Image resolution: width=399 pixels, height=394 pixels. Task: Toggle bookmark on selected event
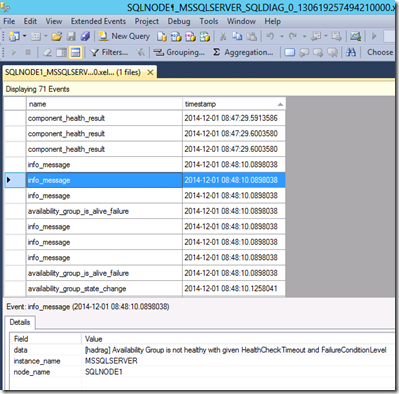pos(290,52)
